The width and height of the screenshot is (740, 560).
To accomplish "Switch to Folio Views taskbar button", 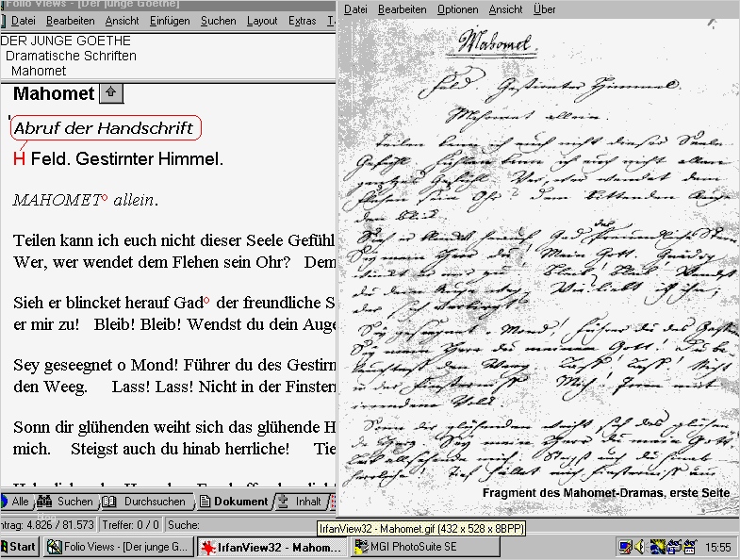I will (118, 547).
